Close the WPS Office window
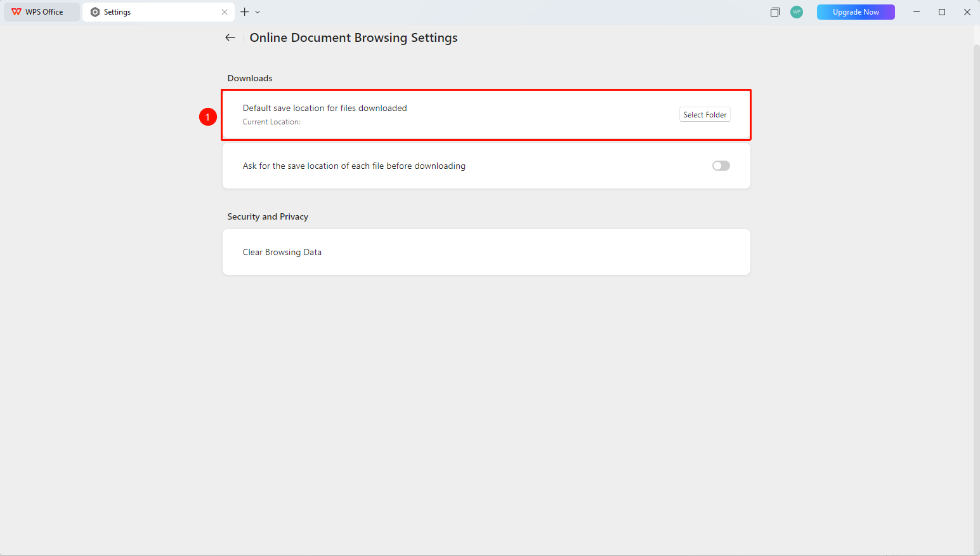Viewport: 980px width, 556px height. (x=967, y=12)
